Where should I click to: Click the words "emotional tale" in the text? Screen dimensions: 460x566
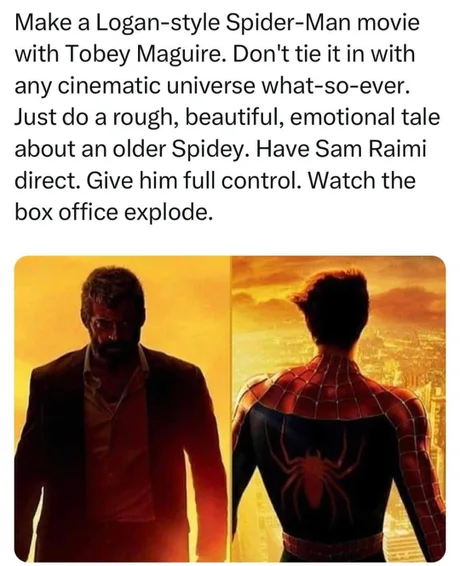(365, 118)
